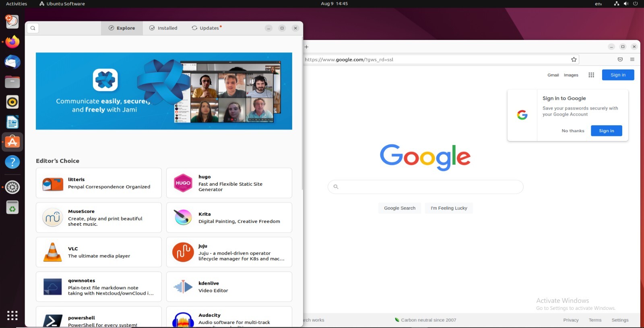Image resolution: width=644 pixels, height=328 pixels.
Task: Open search in Ubuntu Software
Action: click(33, 28)
